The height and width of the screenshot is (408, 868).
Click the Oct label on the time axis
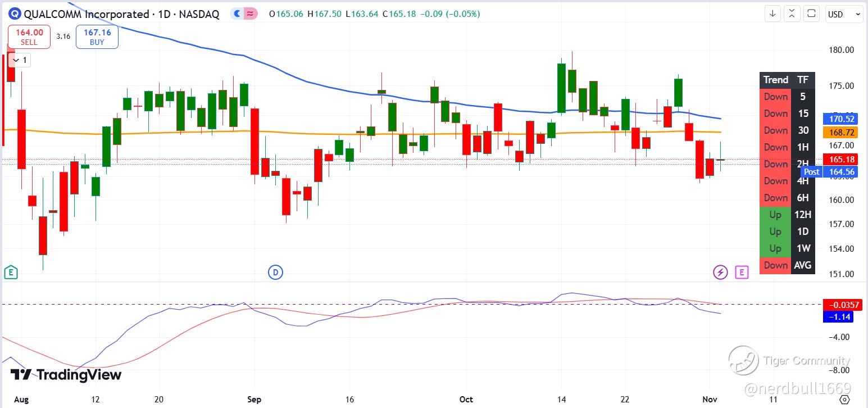pos(466,400)
